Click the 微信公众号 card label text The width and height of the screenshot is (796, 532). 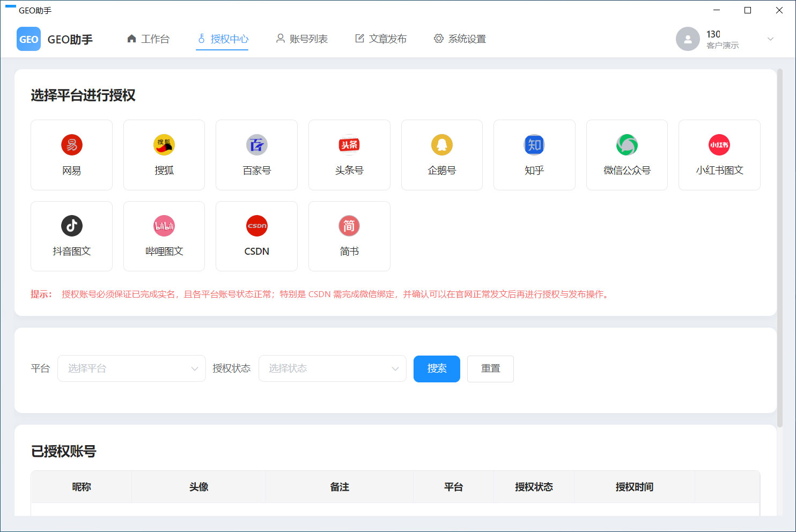point(627,171)
